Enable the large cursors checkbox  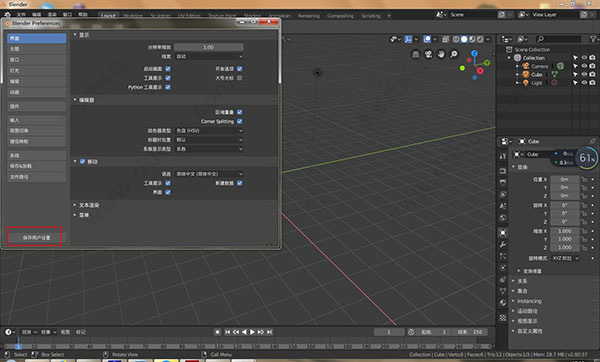point(240,78)
